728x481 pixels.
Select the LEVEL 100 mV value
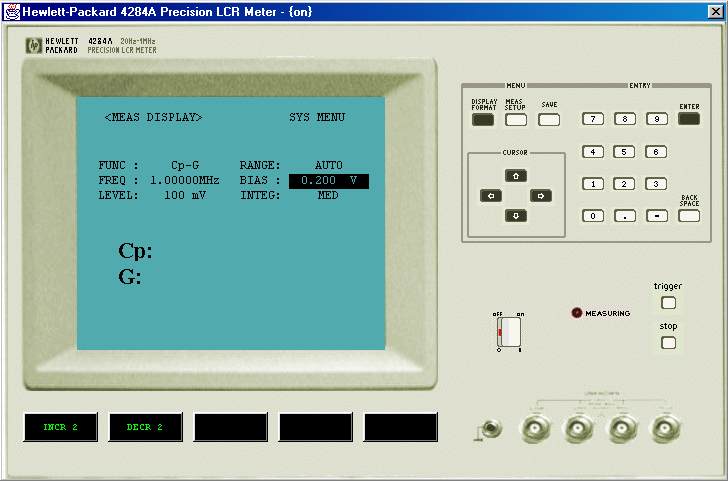[x=185, y=195]
